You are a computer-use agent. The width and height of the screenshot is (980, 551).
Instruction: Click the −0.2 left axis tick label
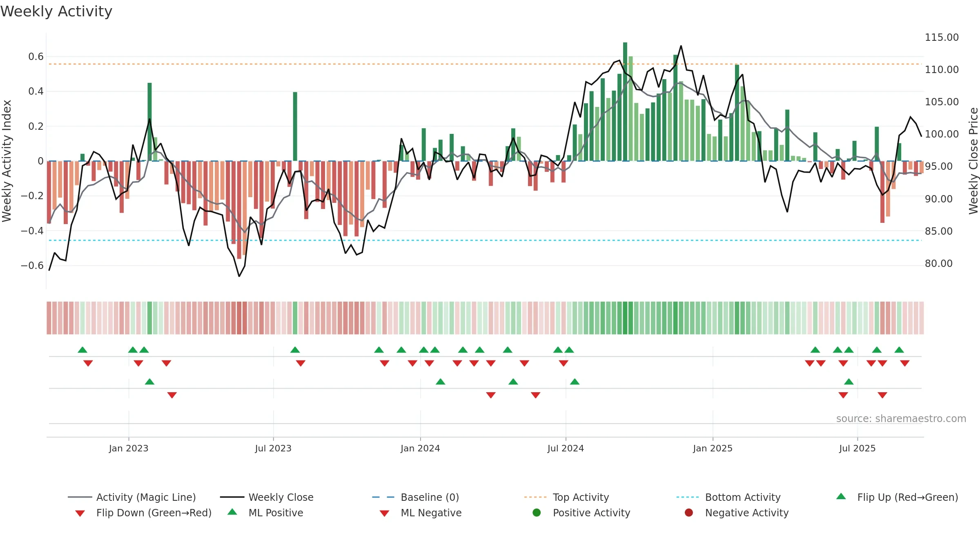[32, 196]
